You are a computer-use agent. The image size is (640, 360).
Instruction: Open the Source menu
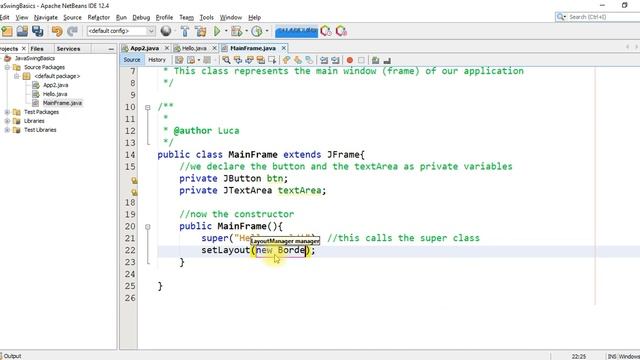tap(72, 18)
